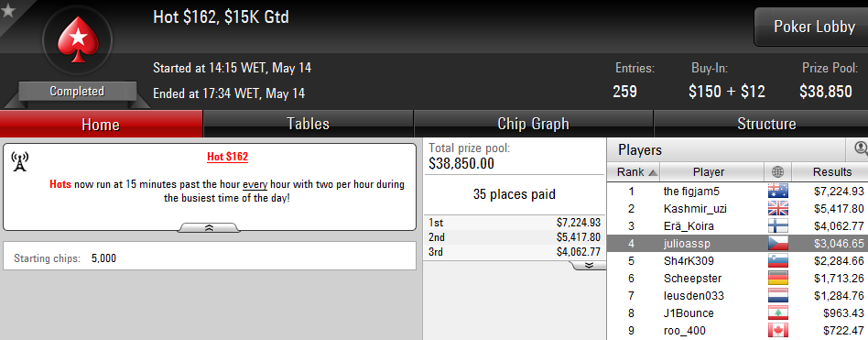
Task: Click the broadcast antenna icon
Action: [x=20, y=161]
